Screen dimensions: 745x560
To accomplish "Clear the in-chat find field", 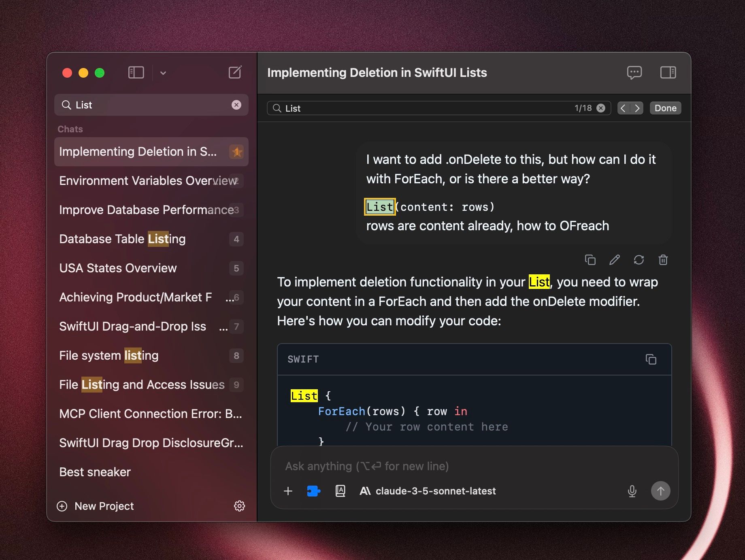I will [601, 108].
